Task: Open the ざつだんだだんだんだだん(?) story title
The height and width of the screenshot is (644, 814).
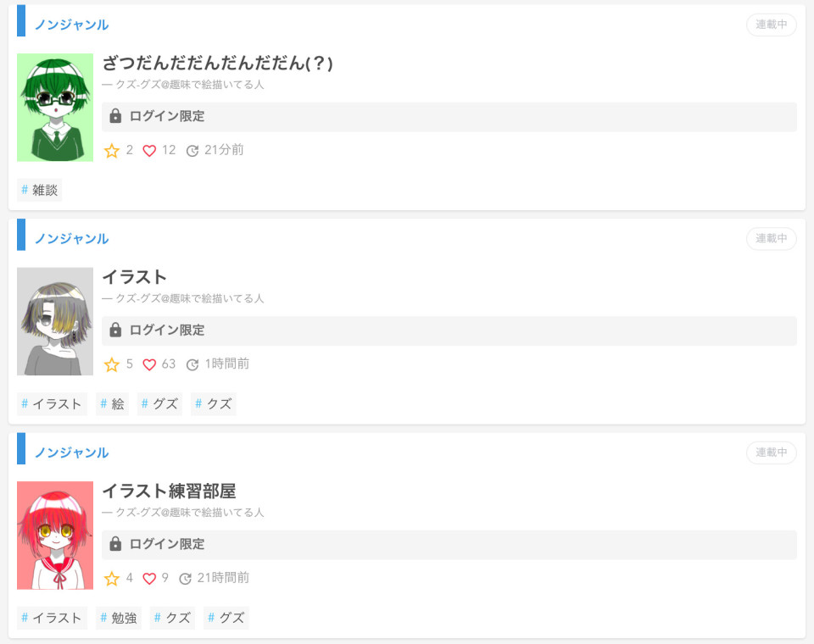Action: (x=218, y=64)
